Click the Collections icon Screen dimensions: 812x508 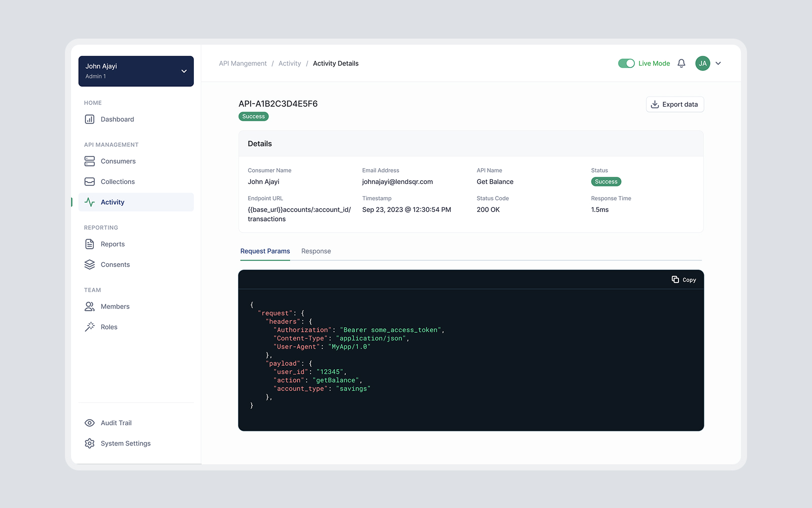coord(89,181)
